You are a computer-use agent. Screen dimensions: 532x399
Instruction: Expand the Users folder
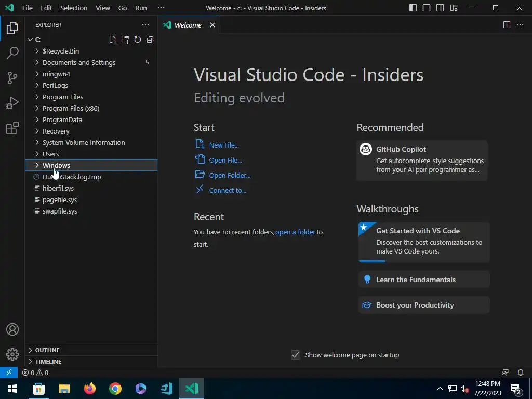91,154
